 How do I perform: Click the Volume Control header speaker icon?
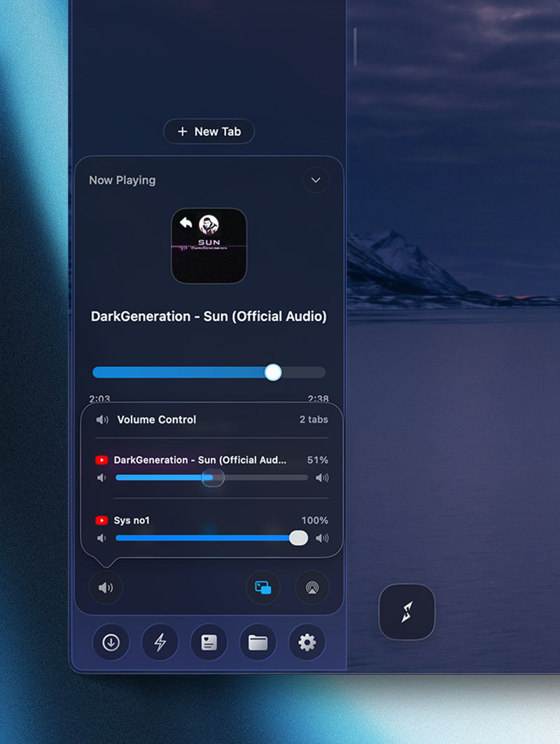(102, 420)
